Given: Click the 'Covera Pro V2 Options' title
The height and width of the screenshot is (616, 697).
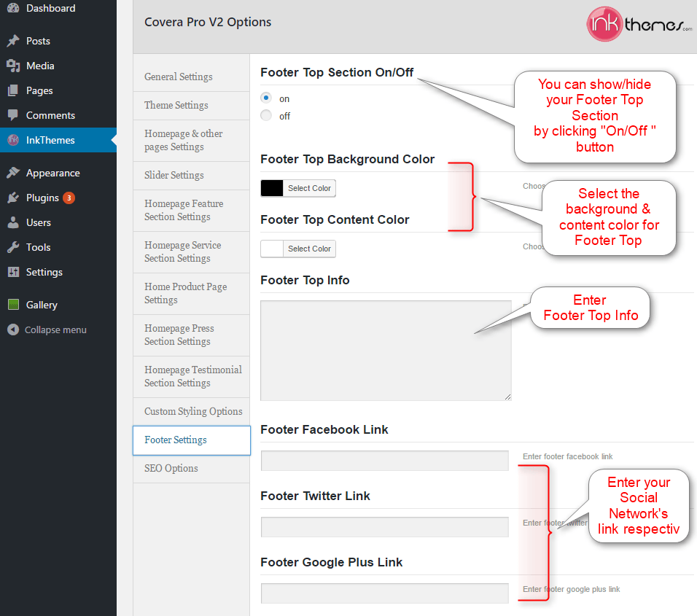Looking at the screenshot, I should pos(208,22).
